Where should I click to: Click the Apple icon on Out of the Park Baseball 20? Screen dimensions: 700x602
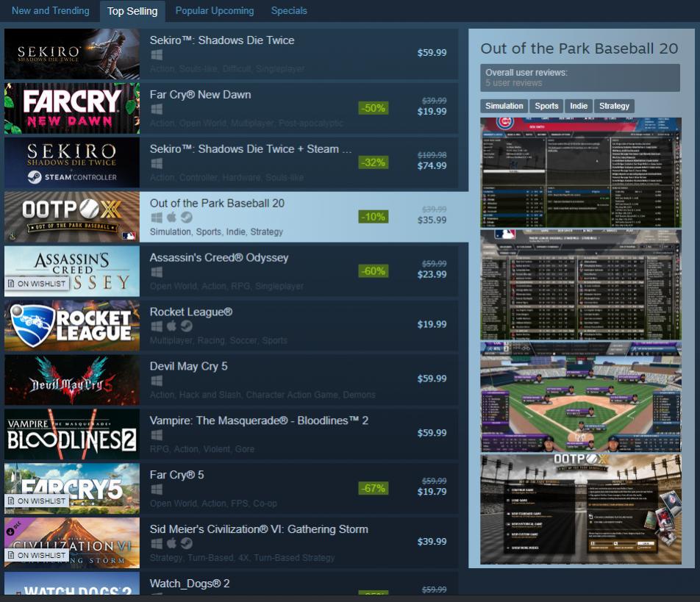pyautogui.click(x=171, y=218)
